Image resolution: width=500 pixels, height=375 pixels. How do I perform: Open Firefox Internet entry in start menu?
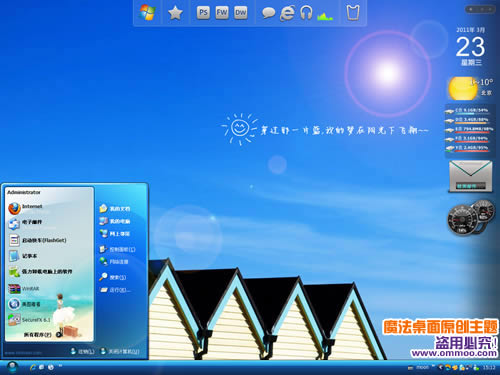(25, 208)
